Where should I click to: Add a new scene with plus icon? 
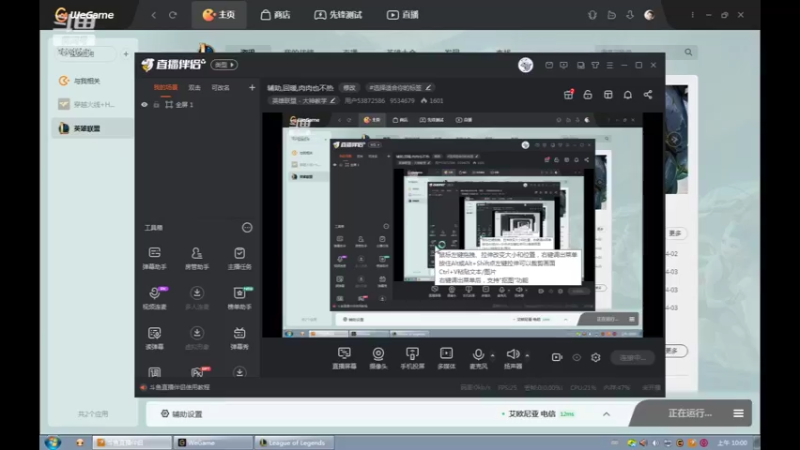point(252,88)
